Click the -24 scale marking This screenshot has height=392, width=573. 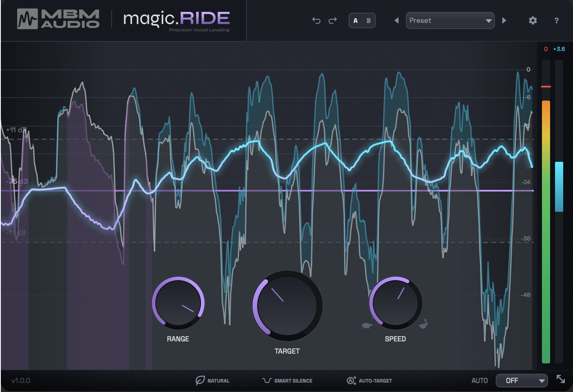(x=526, y=182)
